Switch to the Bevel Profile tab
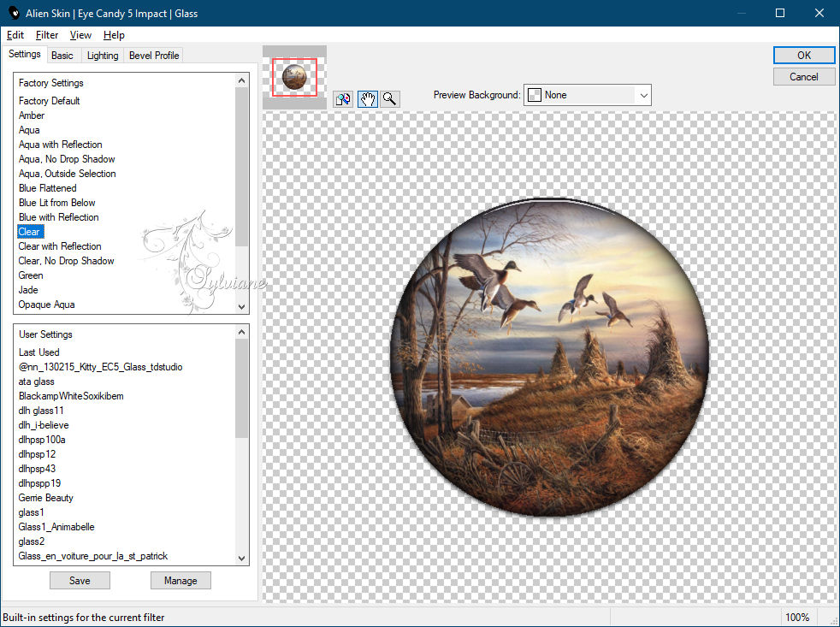Screen dimensions: 840x627 pos(154,56)
